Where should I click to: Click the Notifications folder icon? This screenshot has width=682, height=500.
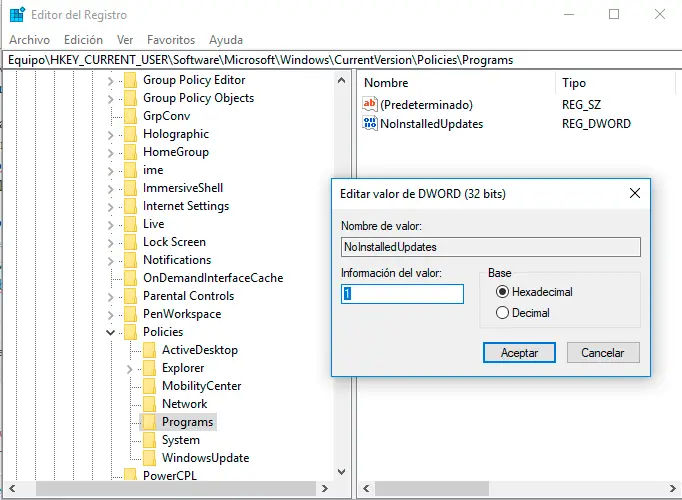tap(130, 260)
